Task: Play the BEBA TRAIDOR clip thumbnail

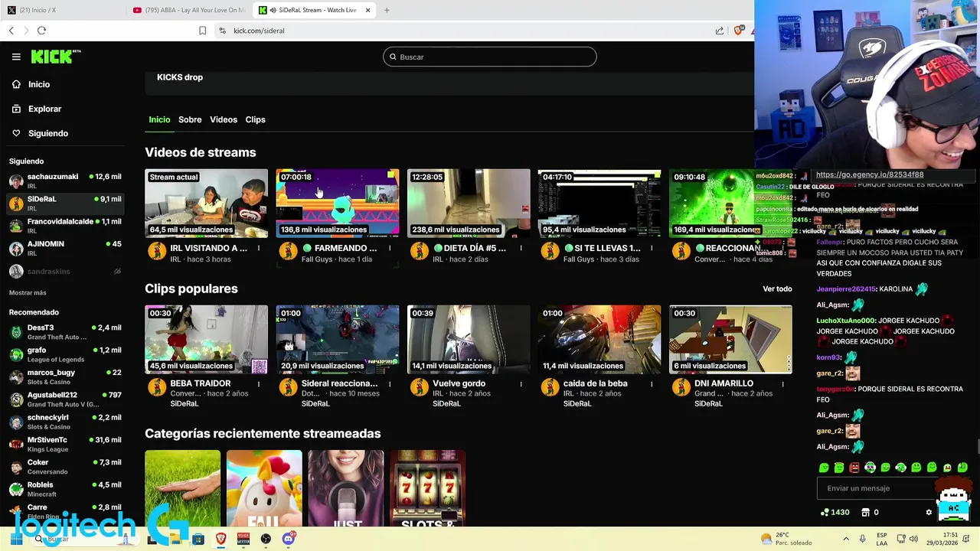Action: click(206, 339)
